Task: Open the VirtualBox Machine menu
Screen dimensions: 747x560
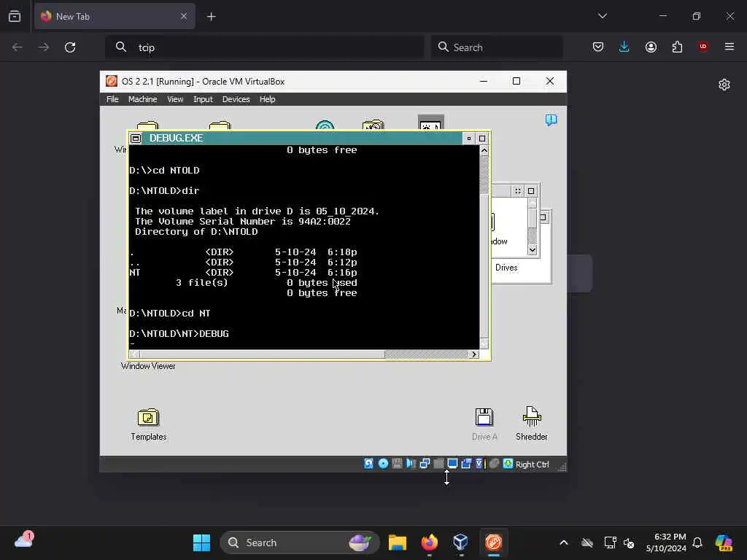Action: (142, 99)
